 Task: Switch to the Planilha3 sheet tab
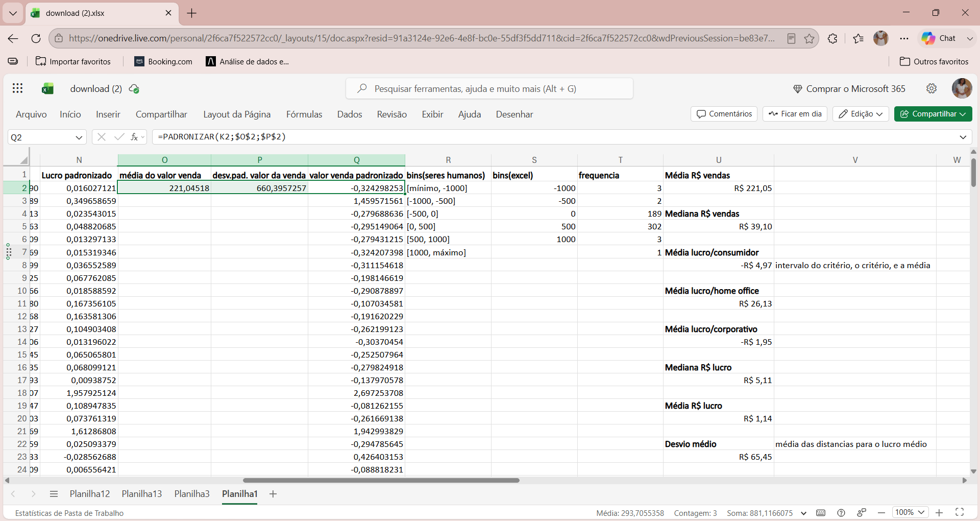coord(192,494)
